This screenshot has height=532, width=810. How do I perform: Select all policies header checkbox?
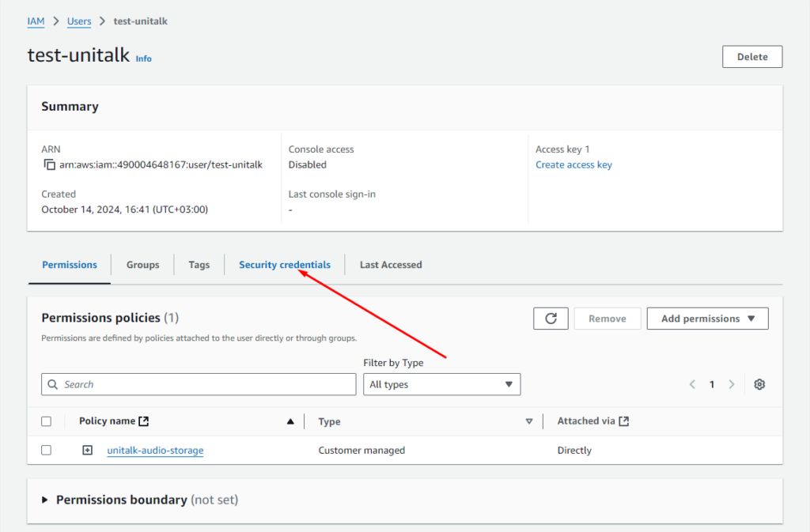(46, 422)
